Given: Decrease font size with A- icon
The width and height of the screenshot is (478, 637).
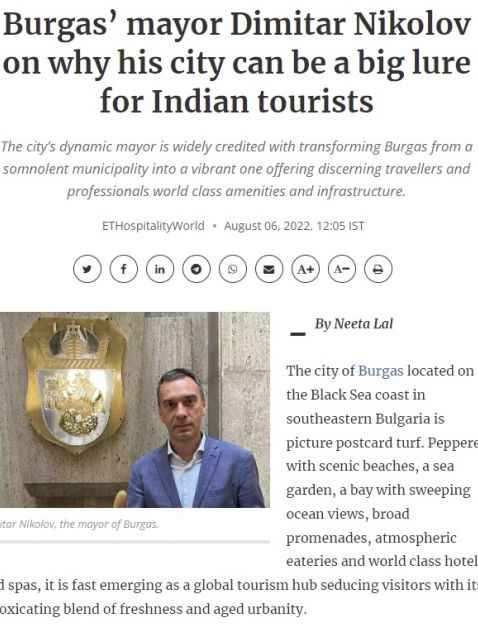Looking at the screenshot, I should coord(342,269).
